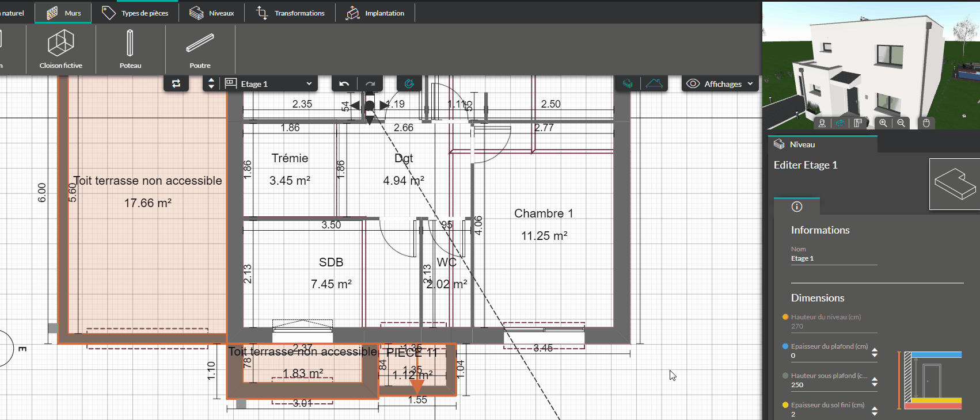Toggle the roof display icon
Viewport: 980px width, 420px height.
(654, 84)
